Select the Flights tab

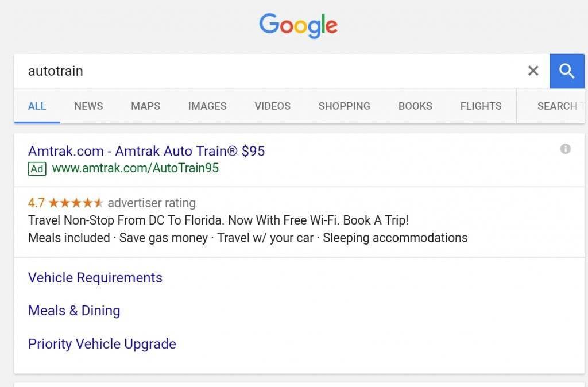[x=481, y=106]
